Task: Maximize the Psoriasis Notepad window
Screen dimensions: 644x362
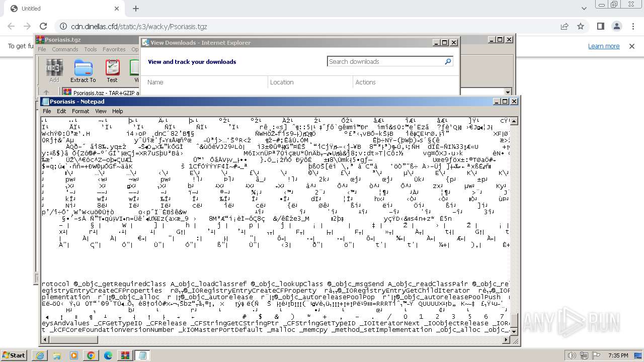Action: pyautogui.click(x=505, y=102)
